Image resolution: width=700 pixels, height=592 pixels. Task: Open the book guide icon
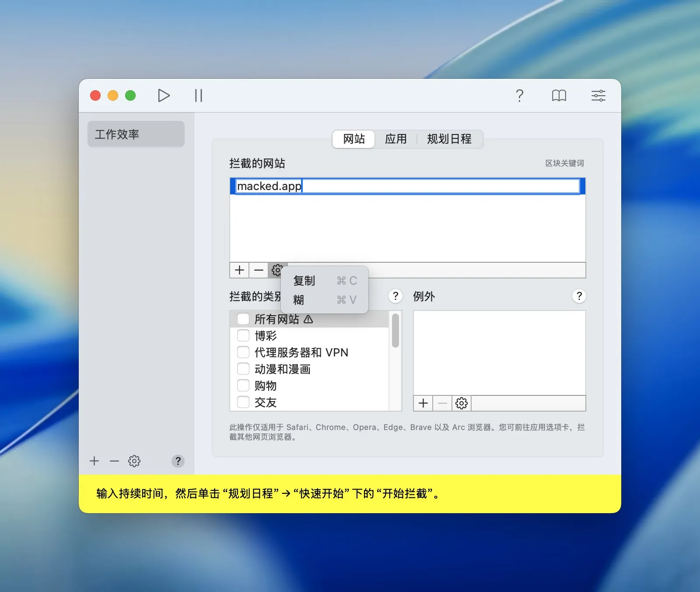[559, 95]
